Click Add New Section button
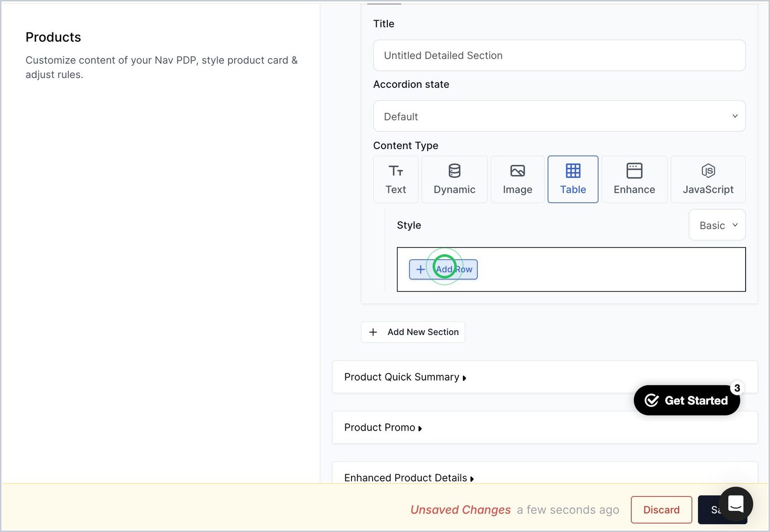 413,332
